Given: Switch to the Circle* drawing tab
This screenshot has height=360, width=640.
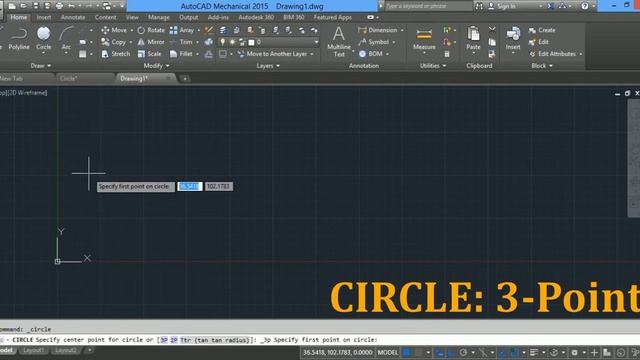Looking at the screenshot, I should [68, 78].
